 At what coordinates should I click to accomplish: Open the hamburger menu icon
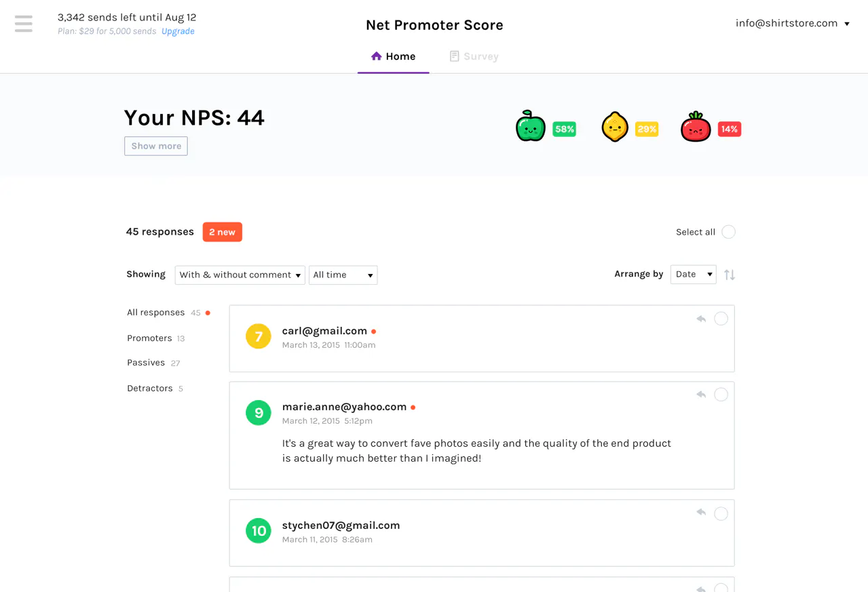(24, 24)
